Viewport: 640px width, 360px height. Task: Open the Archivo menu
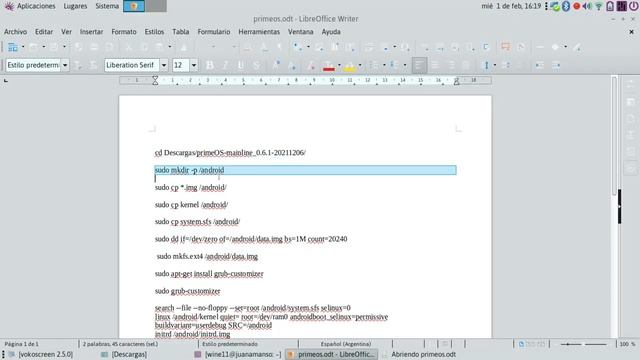point(16,31)
